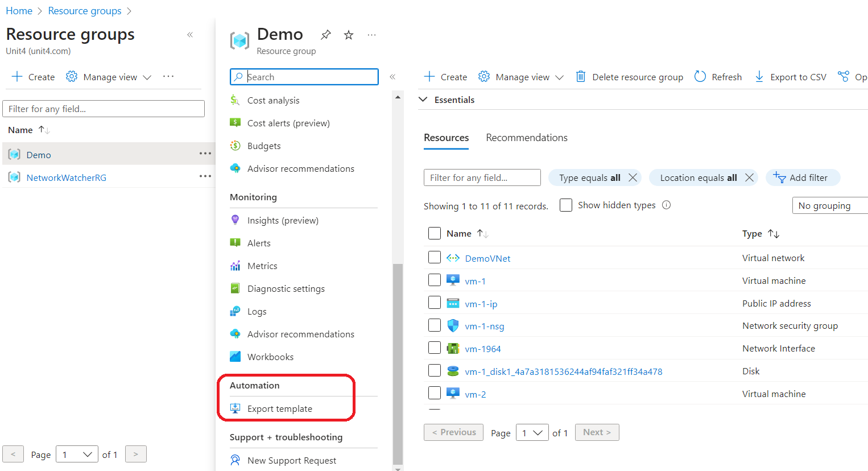
Task: Click Delete resource group button
Action: [x=629, y=77]
